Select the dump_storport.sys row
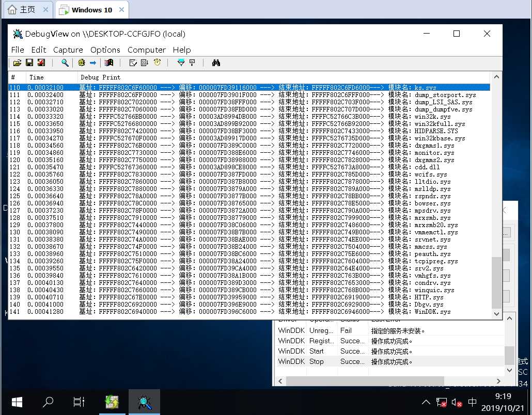 [249, 95]
